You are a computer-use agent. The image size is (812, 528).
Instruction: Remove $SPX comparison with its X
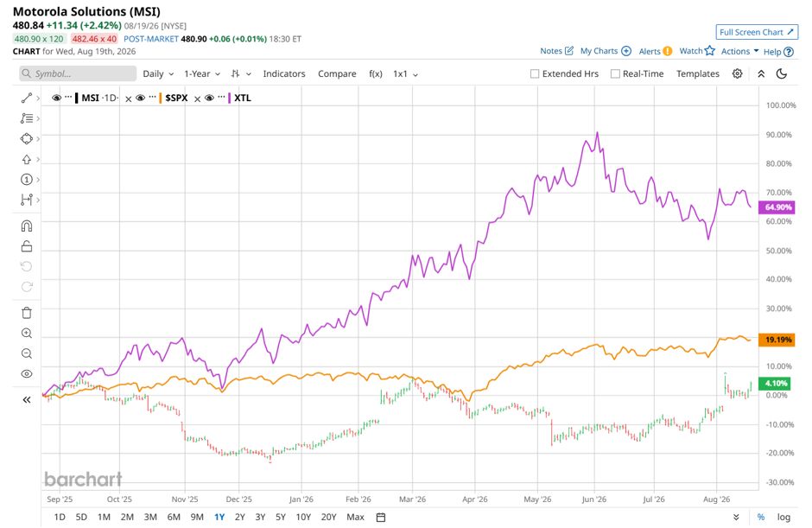[x=197, y=99]
